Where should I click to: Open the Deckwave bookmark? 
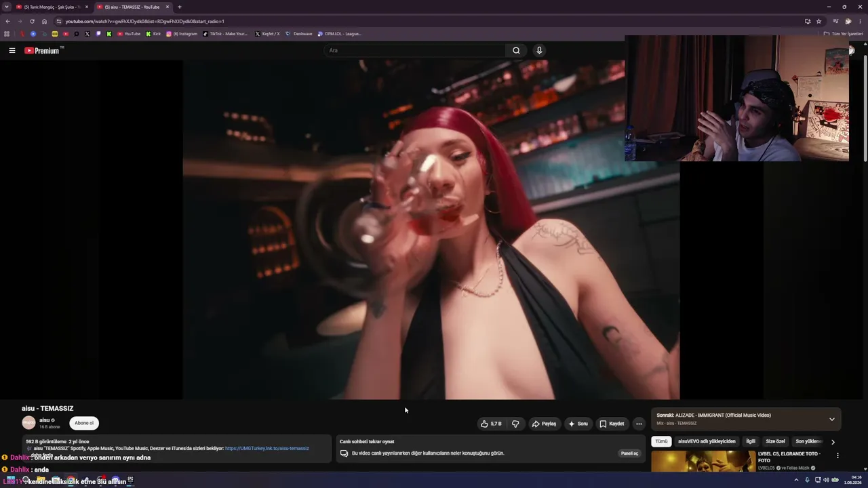click(299, 33)
